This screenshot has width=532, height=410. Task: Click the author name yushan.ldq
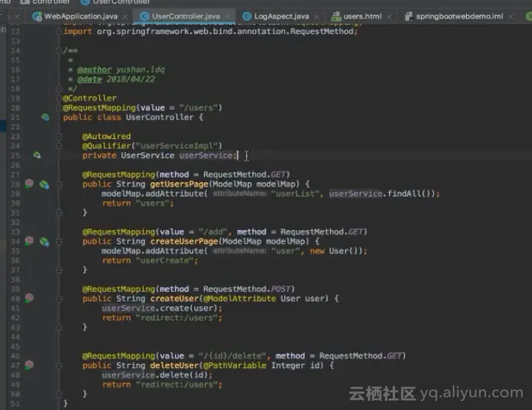pos(141,70)
